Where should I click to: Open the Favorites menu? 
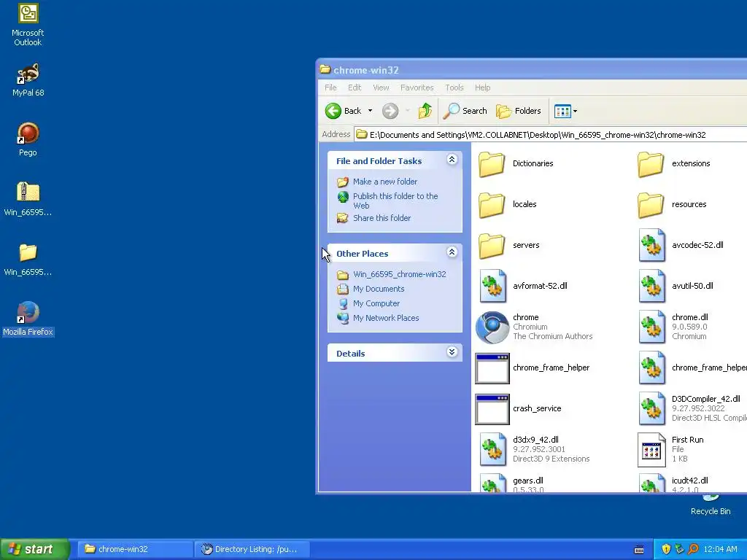[x=417, y=87]
